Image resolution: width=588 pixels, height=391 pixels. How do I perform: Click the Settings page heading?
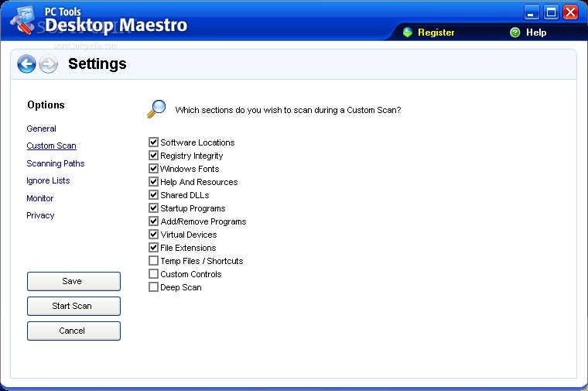coord(97,63)
